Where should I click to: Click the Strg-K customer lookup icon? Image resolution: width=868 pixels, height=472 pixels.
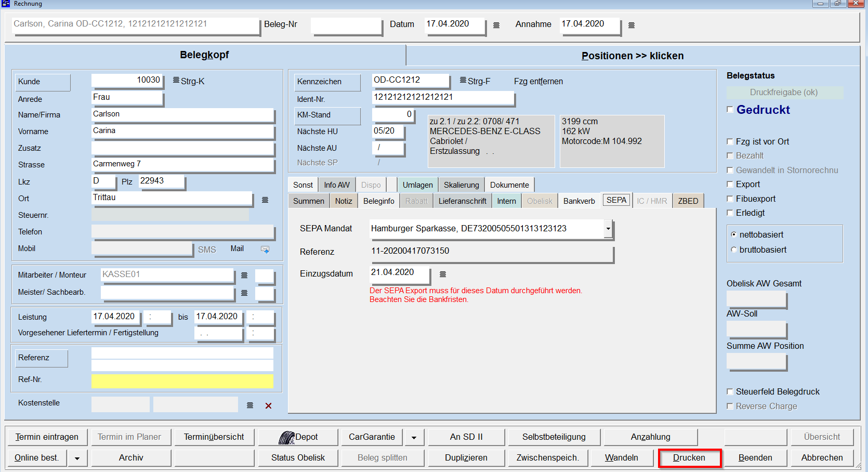coord(176,81)
